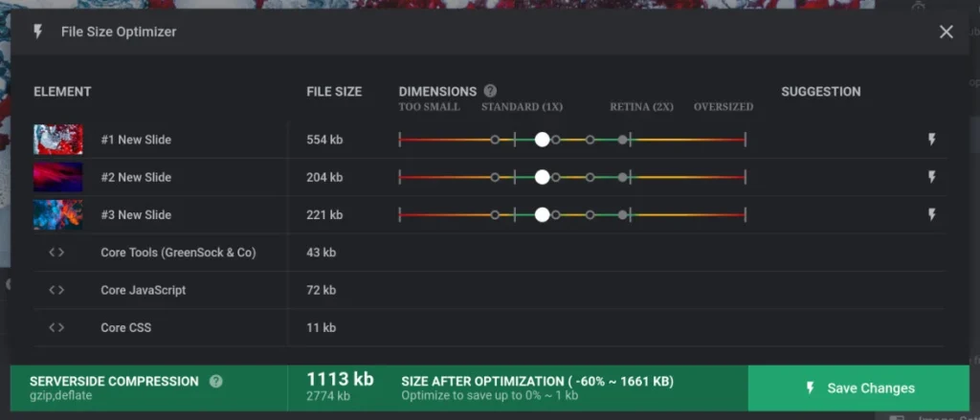Open the #3 New Slide thumbnail

click(x=58, y=214)
